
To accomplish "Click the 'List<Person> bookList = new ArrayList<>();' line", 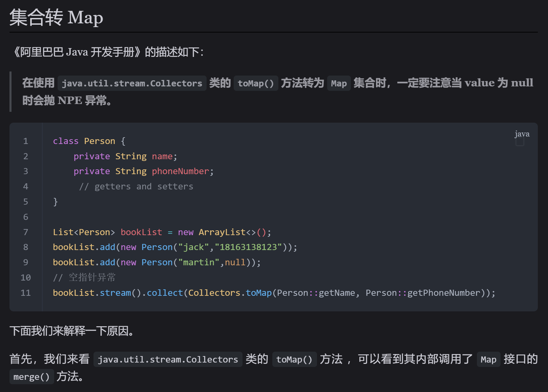I will pyautogui.click(x=162, y=232).
